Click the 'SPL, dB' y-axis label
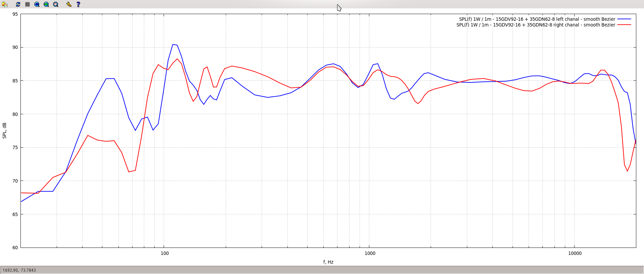The image size is (644, 274). (4, 131)
